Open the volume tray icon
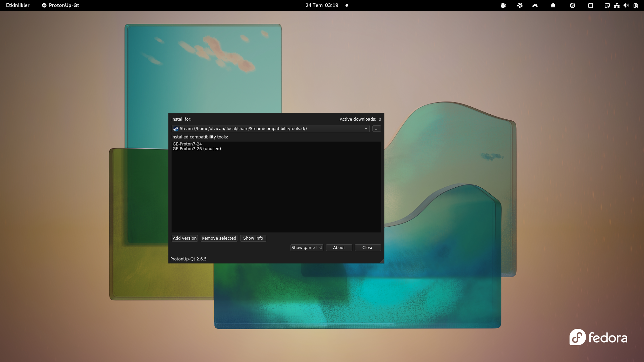 (x=626, y=5)
